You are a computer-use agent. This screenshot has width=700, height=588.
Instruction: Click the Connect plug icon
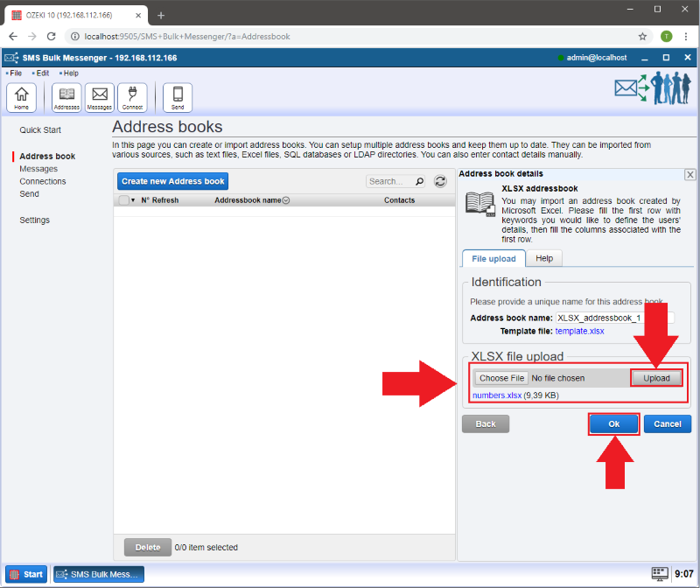coord(132,97)
